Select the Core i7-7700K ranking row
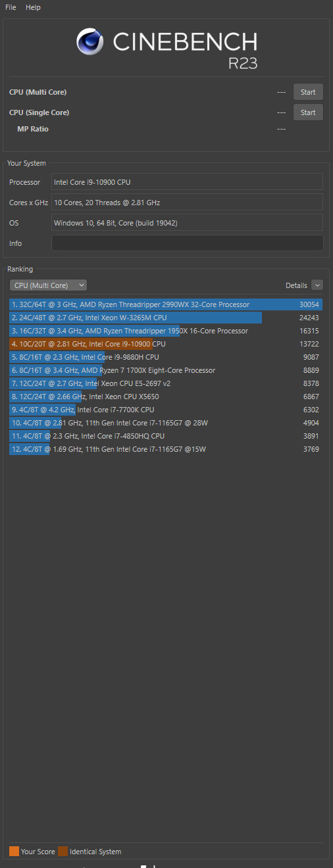Image resolution: width=333 pixels, height=868 pixels. (166, 410)
